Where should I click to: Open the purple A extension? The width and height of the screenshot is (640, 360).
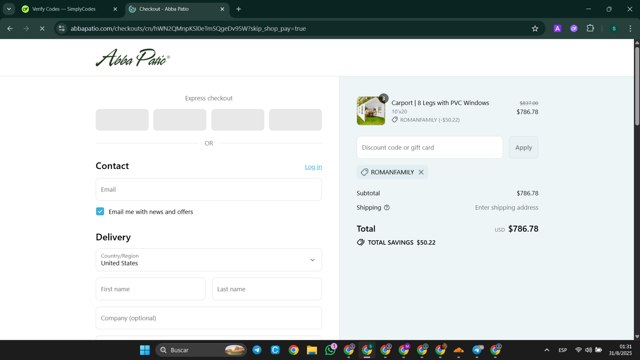(558, 29)
